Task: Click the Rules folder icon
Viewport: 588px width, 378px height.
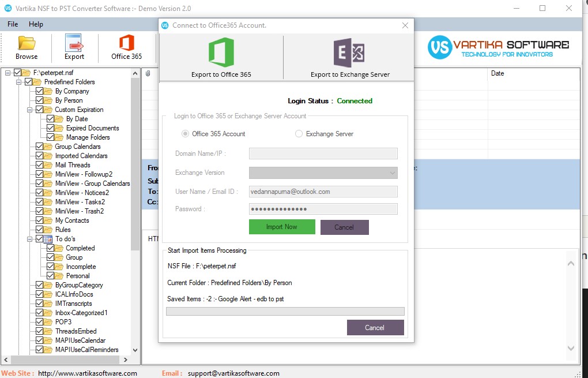Action: (x=48, y=230)
